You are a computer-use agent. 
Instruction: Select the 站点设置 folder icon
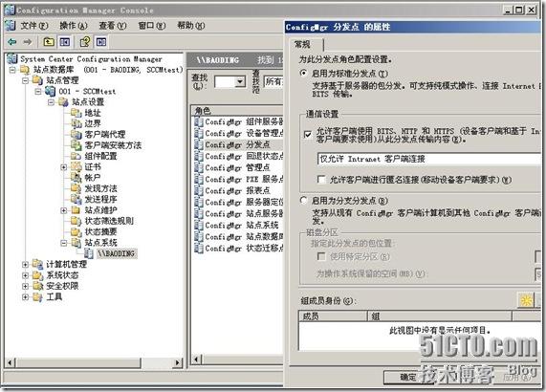point(63,102)
